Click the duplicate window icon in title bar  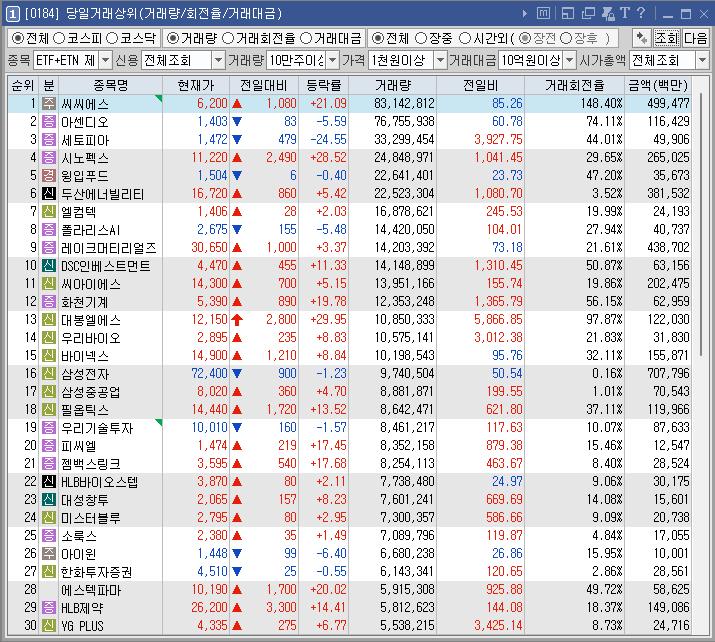pyautogui.click(x=589, y=14)
